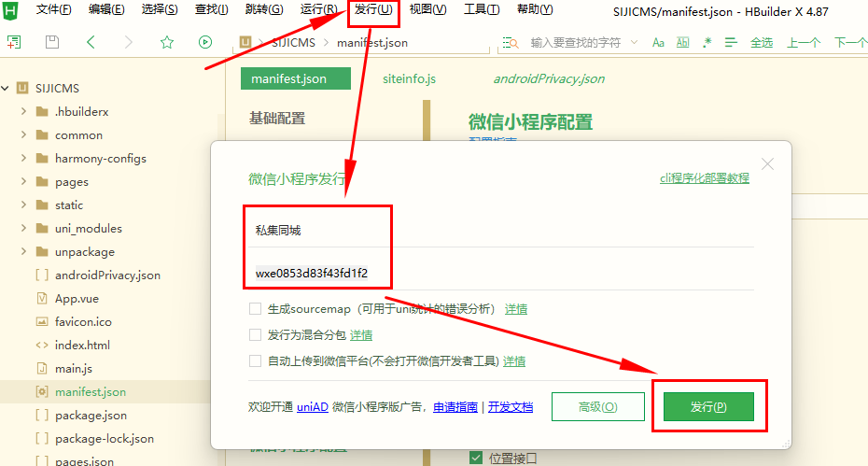
Task: Select the manifest.json editor tab
Action: tap(296, 78)
